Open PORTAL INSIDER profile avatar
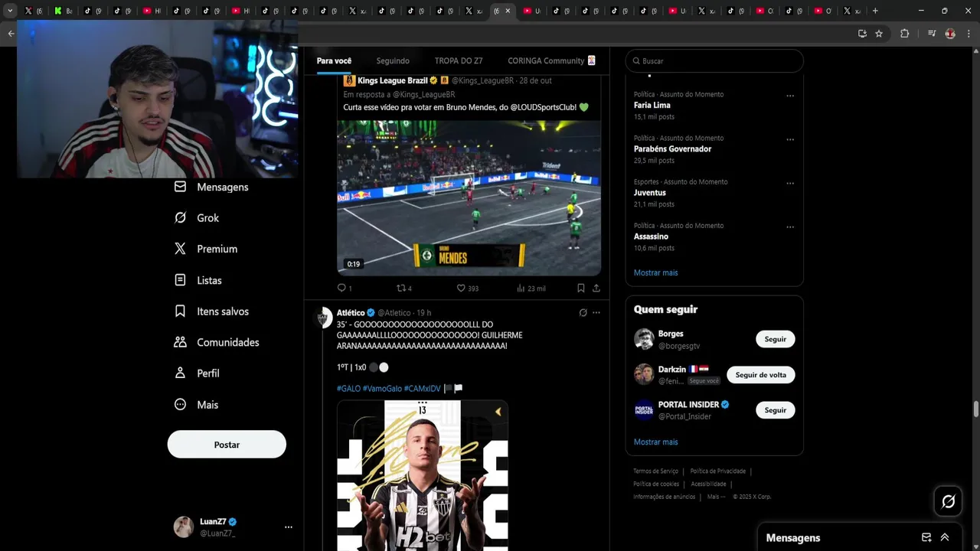 pyautogui.click(x=644, y=410)
